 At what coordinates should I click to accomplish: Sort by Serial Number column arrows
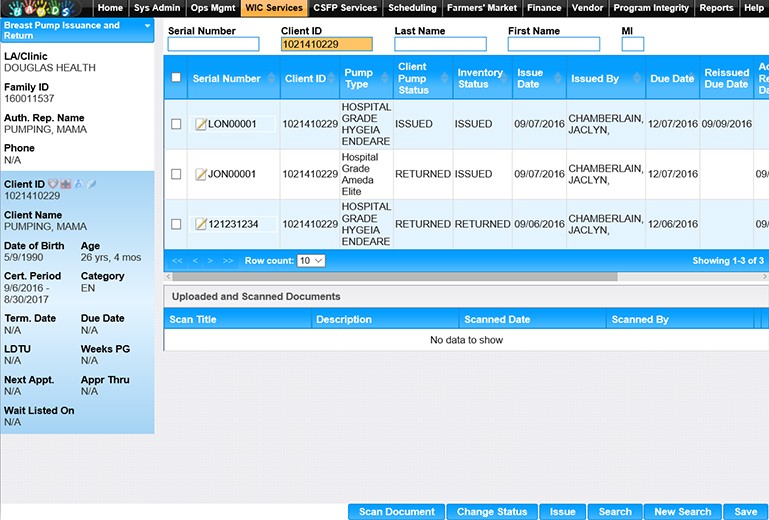(269, 79)
